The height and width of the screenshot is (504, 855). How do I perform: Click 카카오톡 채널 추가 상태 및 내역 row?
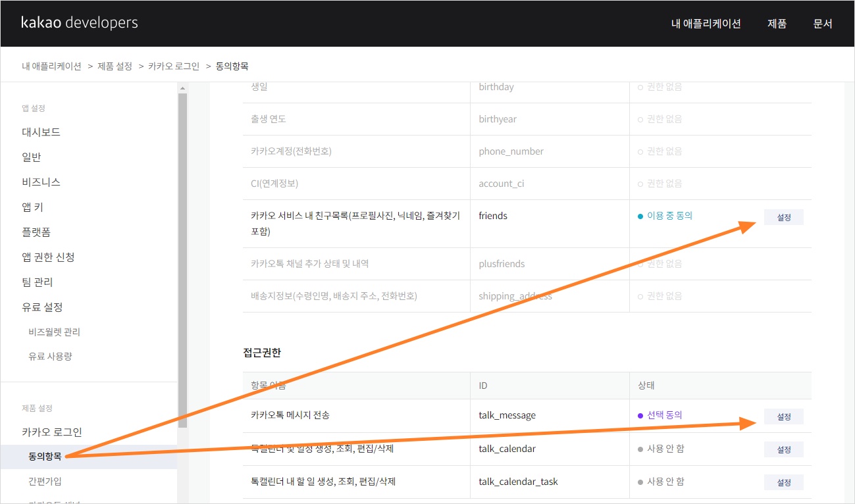click(527, 264)
